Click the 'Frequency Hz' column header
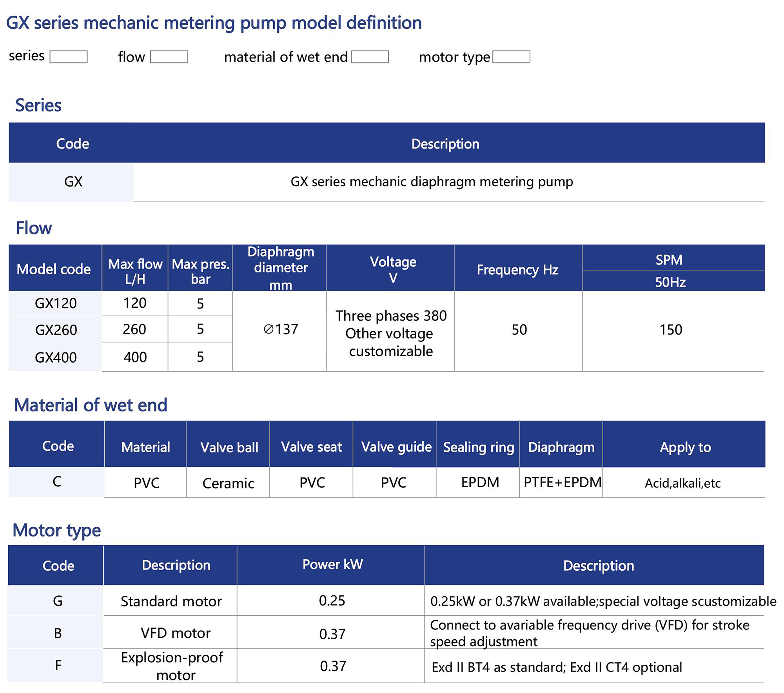The width and height of the screenshot is (784, 693). pos(517,270)
